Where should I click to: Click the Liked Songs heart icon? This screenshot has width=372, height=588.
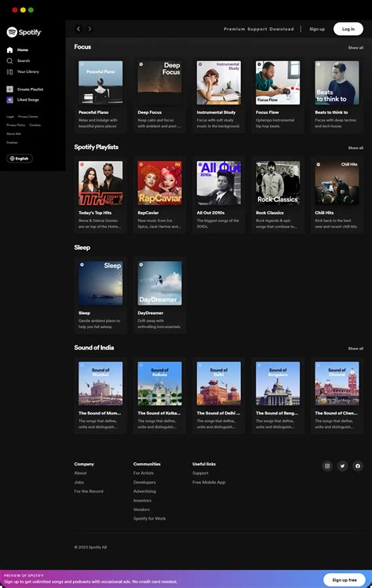click(9, 100)
